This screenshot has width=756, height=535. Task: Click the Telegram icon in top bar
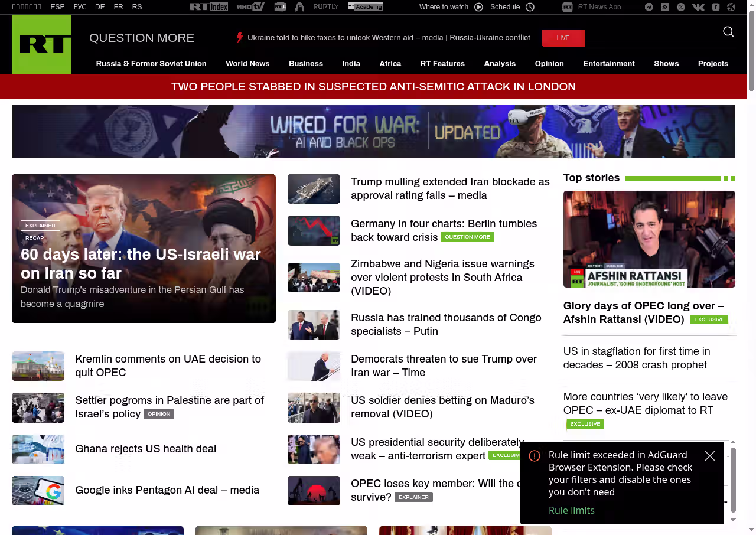click(x=649, y=7)
